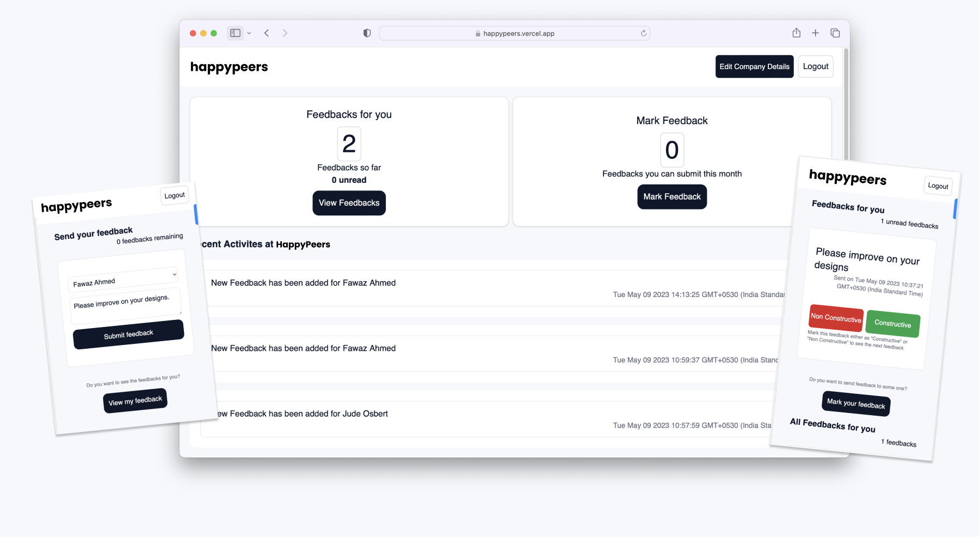Reload the page using the refresh icon
The image size is (980, 537).
(643, 33)
